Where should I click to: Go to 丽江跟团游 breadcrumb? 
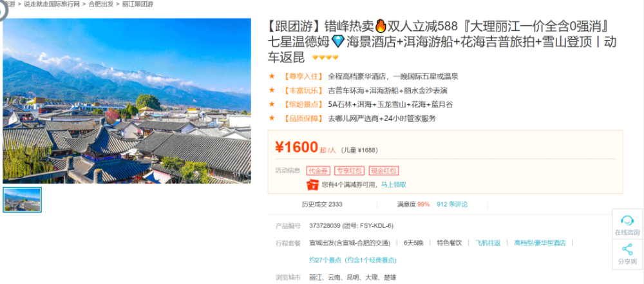(x=138, y=4)
